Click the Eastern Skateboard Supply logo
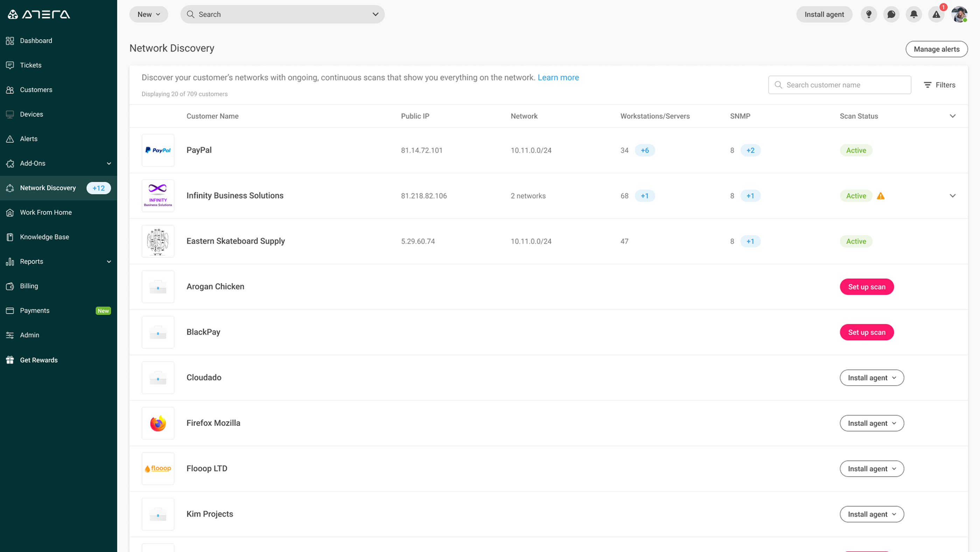The image size is (980, 552). (x=158, y=241)
